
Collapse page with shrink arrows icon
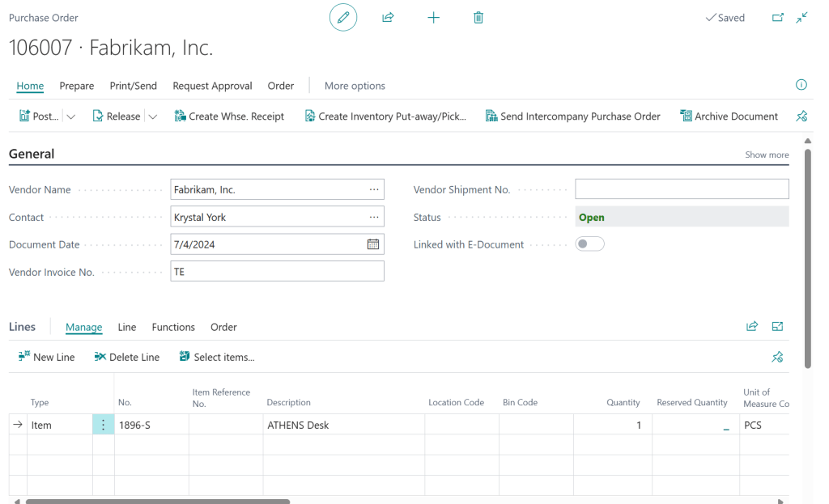click(x=801, y=18)
